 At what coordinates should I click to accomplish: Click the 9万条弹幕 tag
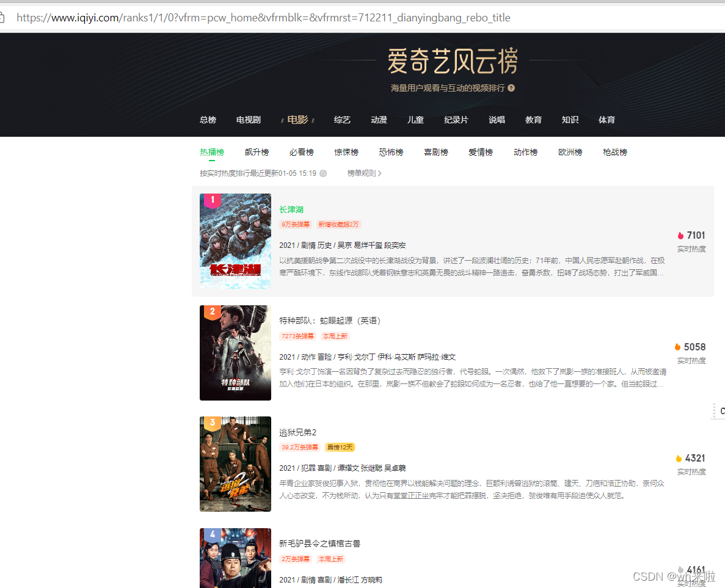click(x=296, y=225)
